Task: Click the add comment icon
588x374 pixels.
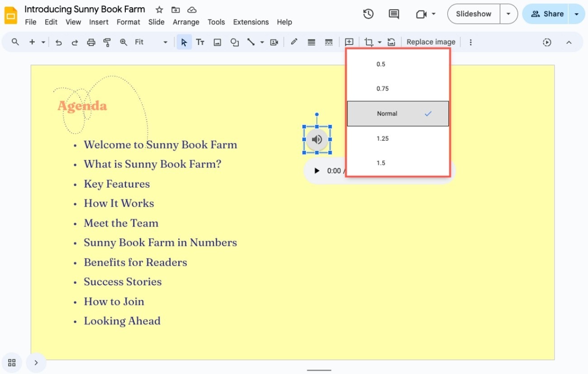Action: pos(349,42)
